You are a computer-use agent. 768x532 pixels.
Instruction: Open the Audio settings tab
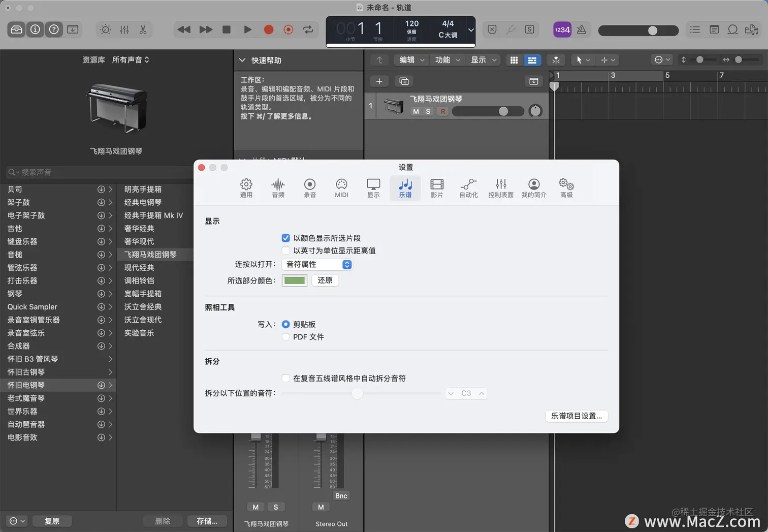(x=278, y=188)
